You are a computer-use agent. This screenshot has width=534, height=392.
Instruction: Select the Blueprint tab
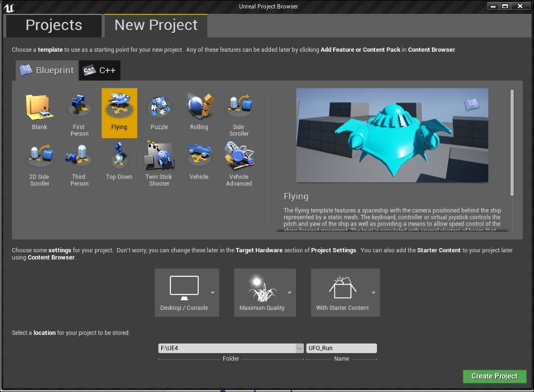pyautogui.click(x=47, y=70)
